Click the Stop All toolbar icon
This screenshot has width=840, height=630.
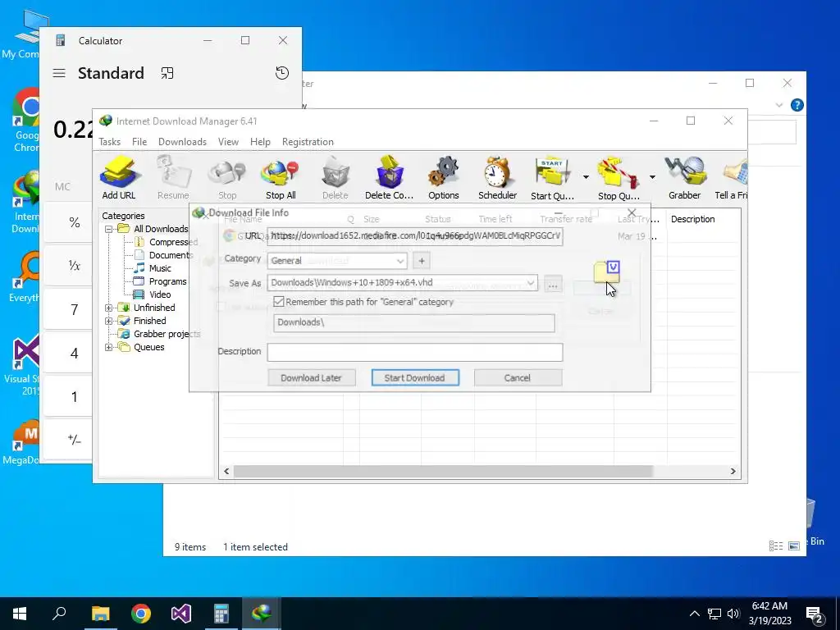point(281,177)
